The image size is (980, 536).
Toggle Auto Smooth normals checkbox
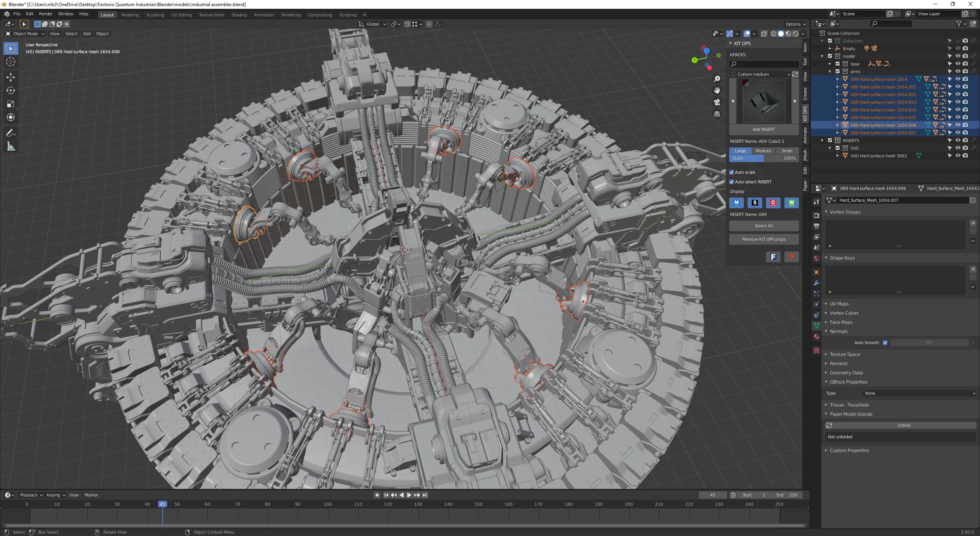point(885,343)
